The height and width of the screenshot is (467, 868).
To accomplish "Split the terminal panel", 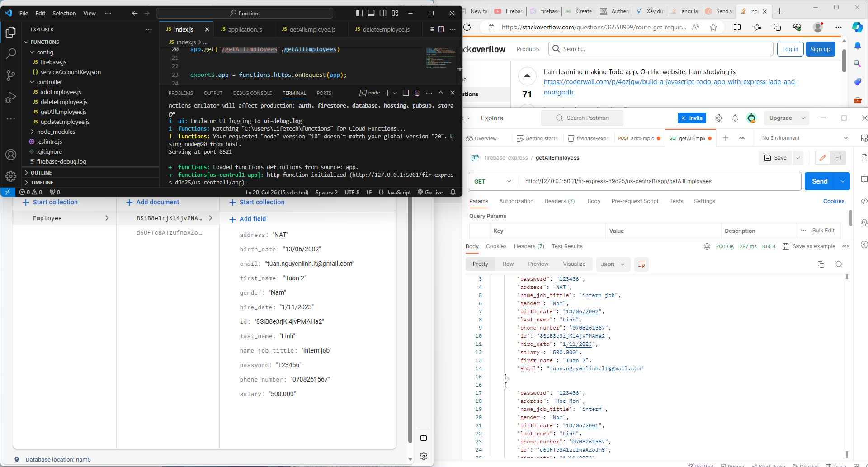I will [x=406, y=93].
